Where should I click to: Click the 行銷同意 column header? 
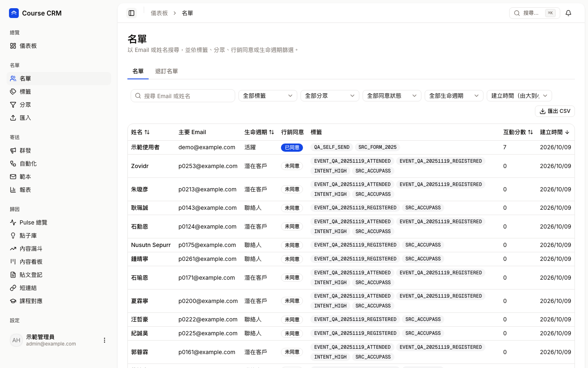[x=292, y=132]
